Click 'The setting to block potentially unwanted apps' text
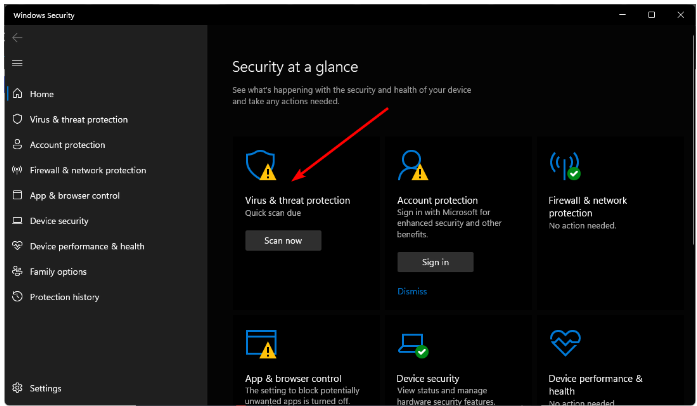This screenshot has width=697, height=406. point(302,396)
